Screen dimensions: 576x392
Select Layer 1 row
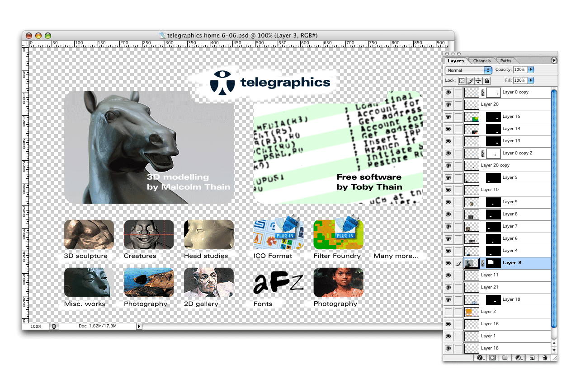tap(497, 336)
